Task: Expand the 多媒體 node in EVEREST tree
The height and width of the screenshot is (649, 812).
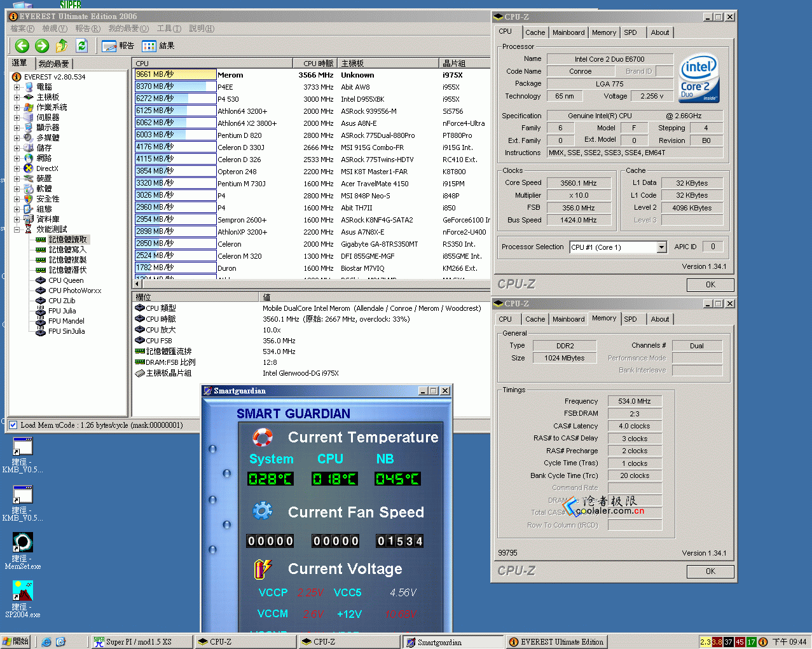Action: coord(17,138)
